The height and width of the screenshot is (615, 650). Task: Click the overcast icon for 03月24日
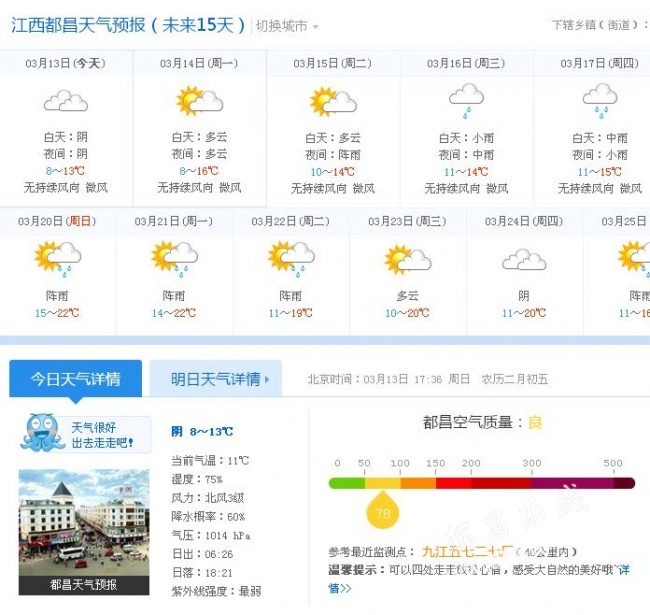pos(524,259)
